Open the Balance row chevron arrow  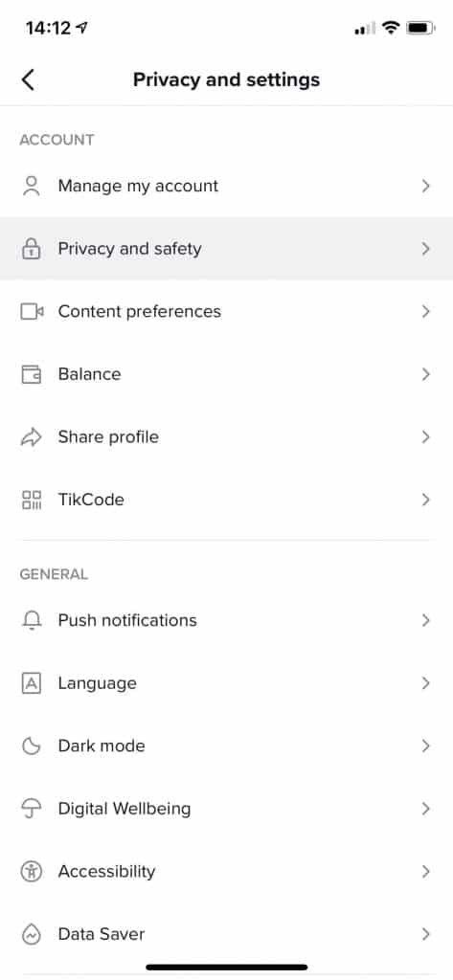[x=425, y=374]
